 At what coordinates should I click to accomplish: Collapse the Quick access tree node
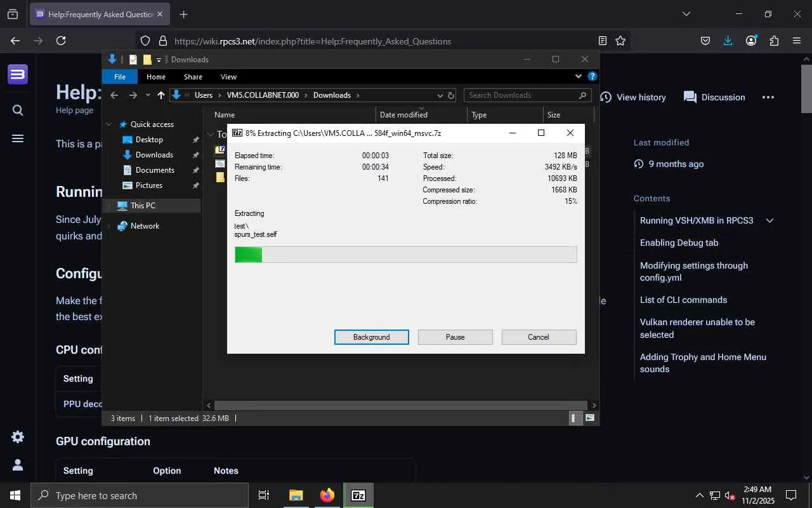(x=108, y=124)
